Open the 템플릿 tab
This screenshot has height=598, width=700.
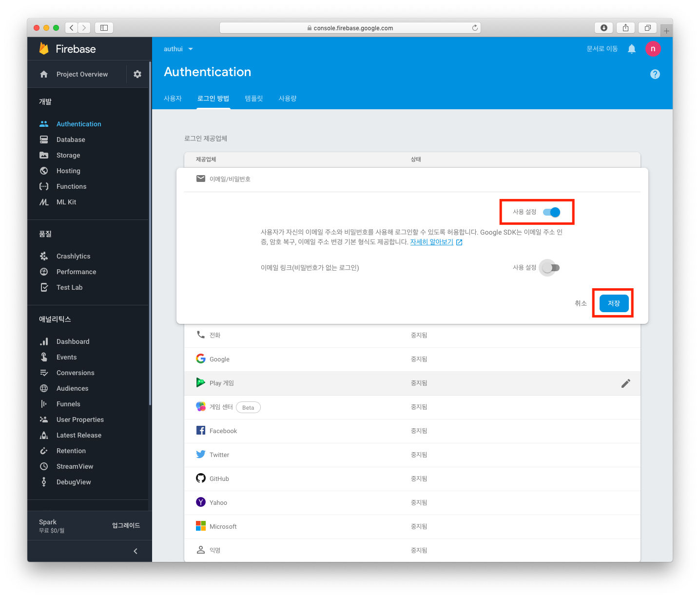pyautogui.click(x=253, y=99)
